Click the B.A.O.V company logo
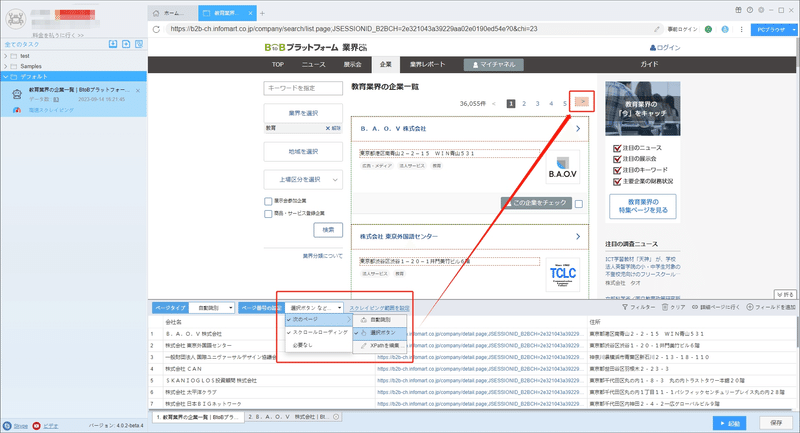Screen dimensions: 800x433 pyautogui.click(x=562, y=167)
